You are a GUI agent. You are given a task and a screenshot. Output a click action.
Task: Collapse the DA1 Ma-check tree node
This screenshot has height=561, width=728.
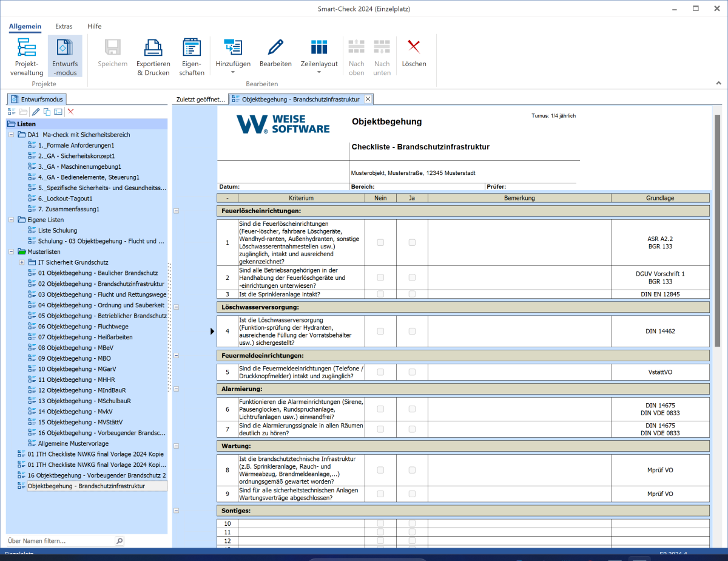(x=12, y=135)
